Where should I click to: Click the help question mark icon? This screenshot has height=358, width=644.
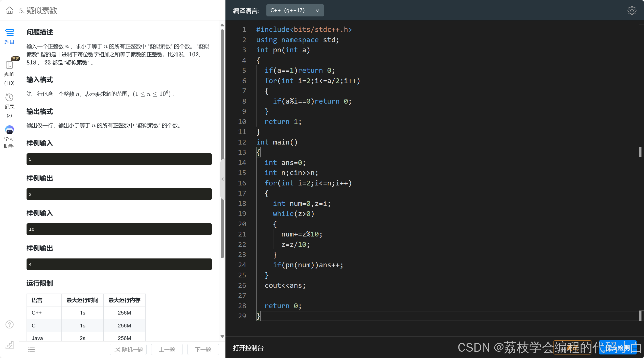coord(10,324)
